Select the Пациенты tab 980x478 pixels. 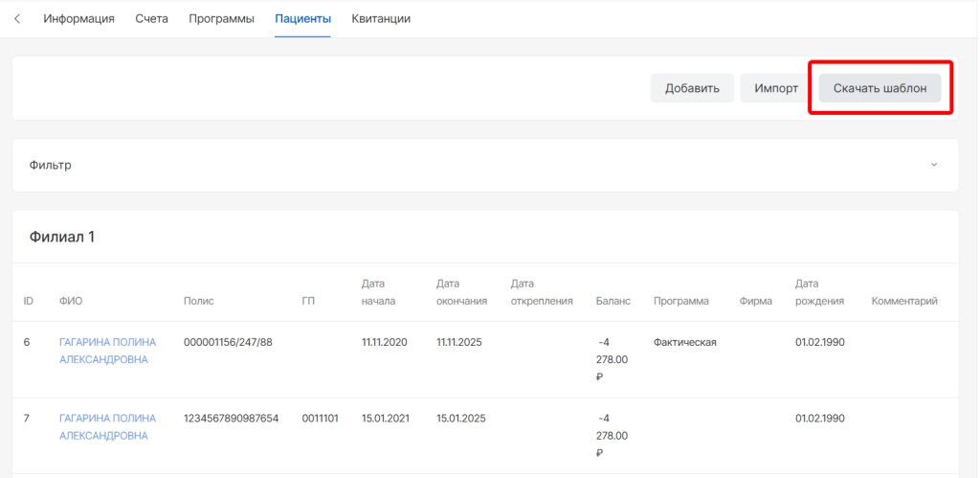302,19
